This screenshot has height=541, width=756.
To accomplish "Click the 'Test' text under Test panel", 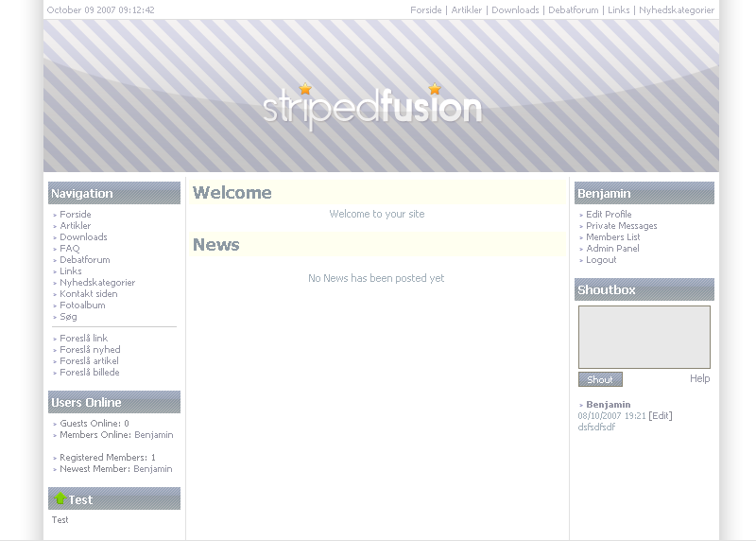I will (x=60, y=520).
